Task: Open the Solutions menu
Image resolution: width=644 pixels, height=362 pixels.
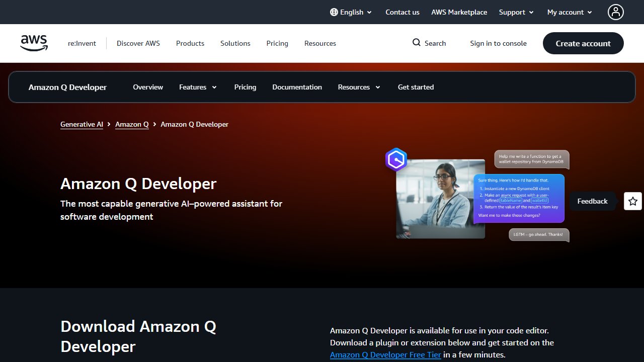Action: pos(235,43)
